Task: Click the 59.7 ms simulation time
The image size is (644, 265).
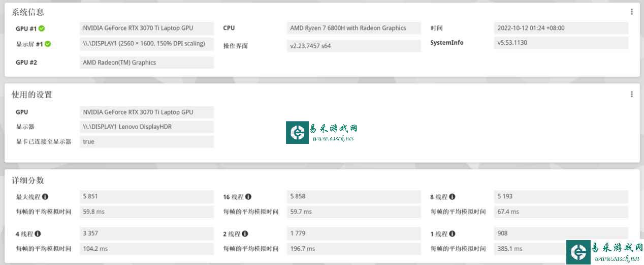Action: point(354,212)
